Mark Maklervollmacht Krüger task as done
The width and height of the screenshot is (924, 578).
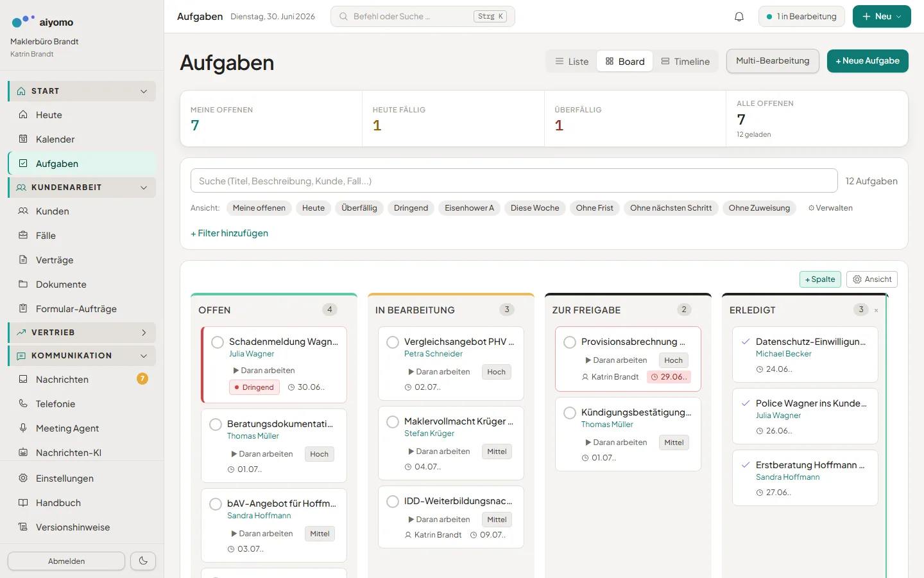393,422
